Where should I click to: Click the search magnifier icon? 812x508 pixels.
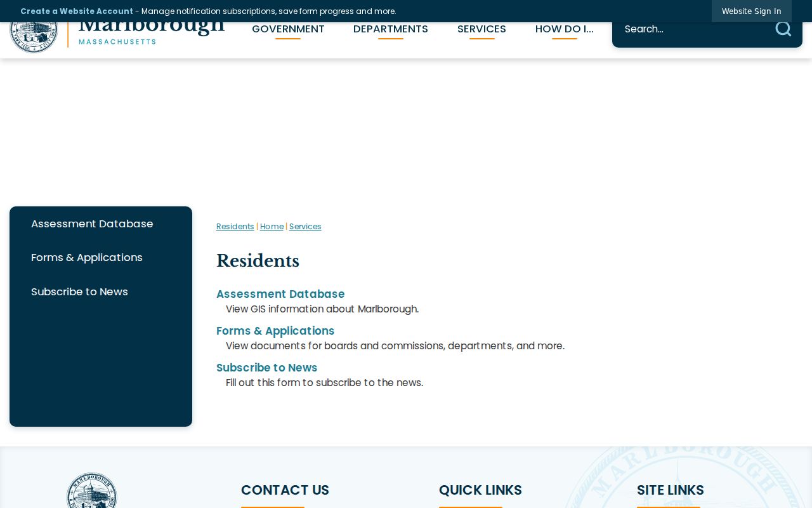783,29
